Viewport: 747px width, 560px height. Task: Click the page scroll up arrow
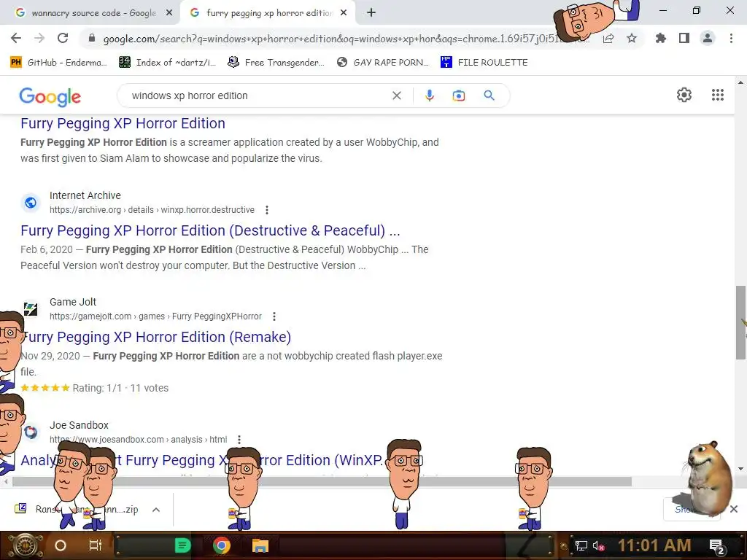pyautogui.click(x=740, y=83)
